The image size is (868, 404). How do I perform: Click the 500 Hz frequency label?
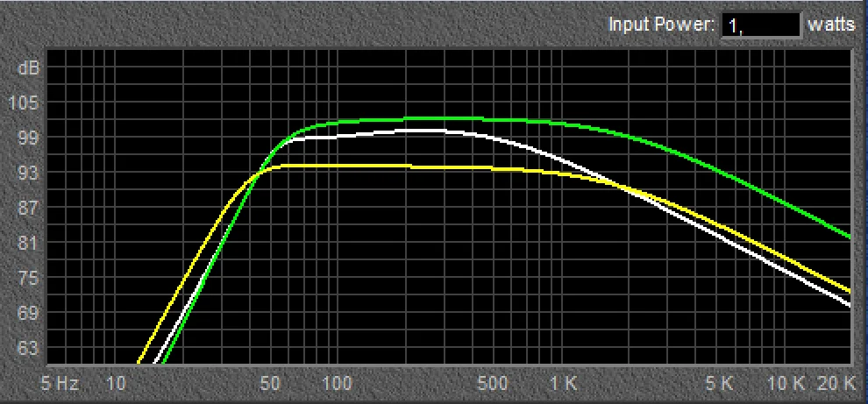point(494,383)
